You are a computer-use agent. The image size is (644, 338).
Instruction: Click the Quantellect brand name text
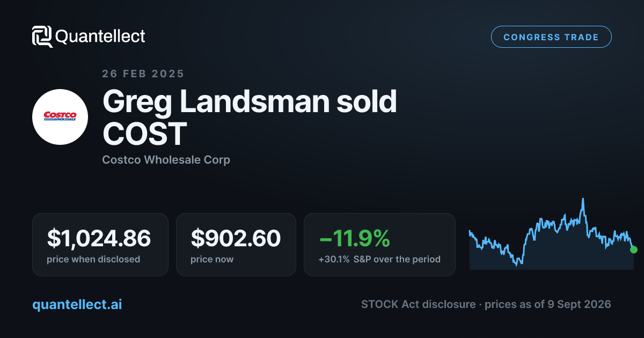click(100, 36)
